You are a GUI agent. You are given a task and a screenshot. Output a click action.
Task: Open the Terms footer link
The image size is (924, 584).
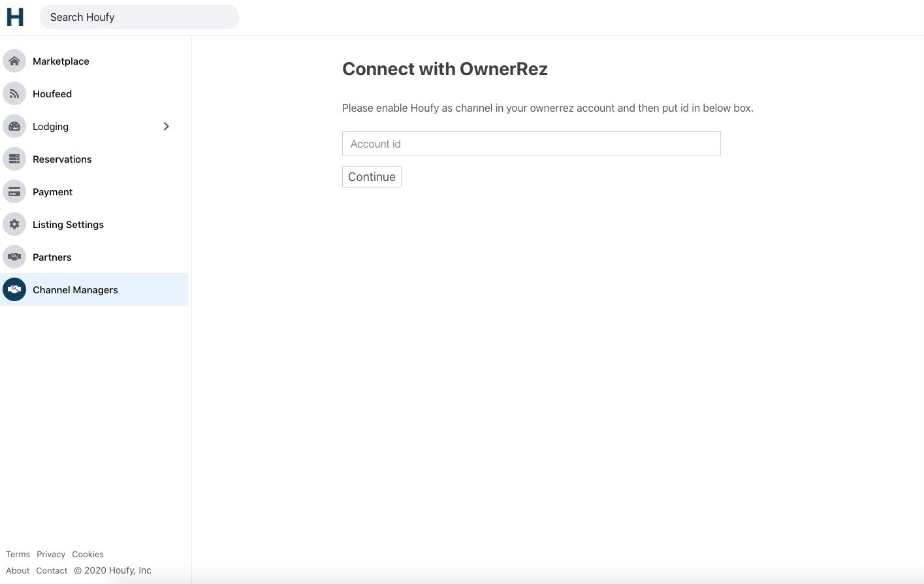18,554
